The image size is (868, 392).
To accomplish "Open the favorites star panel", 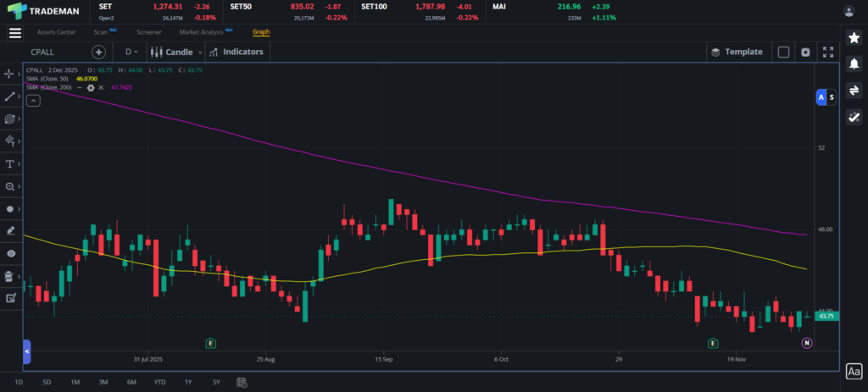I will [x=854, y=37].
